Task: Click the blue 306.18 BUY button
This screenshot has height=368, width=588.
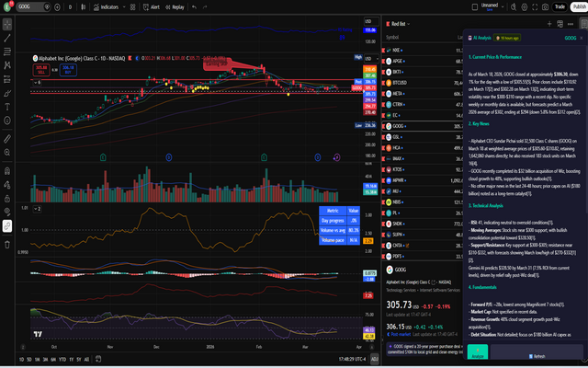Action: tap(68, 70)
